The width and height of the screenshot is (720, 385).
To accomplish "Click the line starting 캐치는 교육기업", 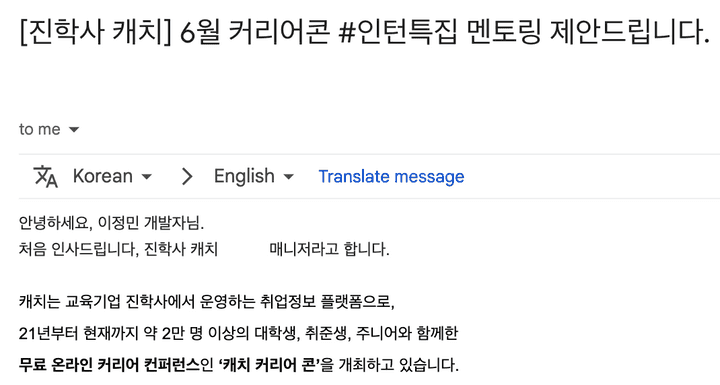I will click(207, 302).
